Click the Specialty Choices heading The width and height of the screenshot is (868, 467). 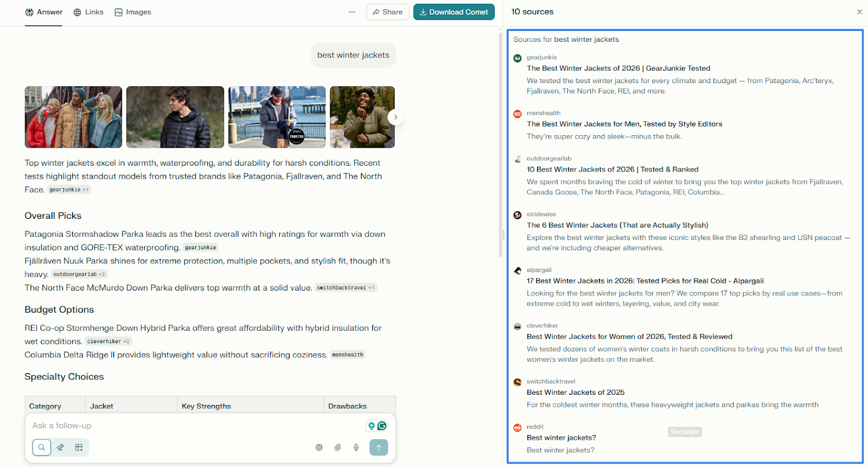[x=64, y=377]
